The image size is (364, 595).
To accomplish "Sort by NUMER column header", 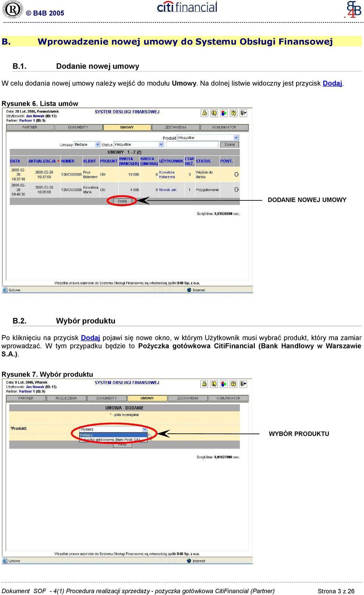I will 68,161.
